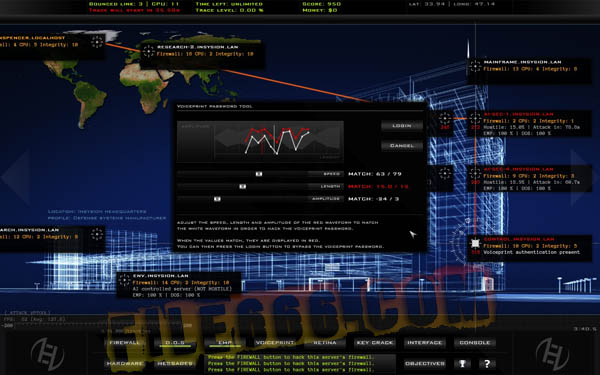Activate the Firewall hack tool
Viewport: 600px width, 375px height.
click(125, 342)
